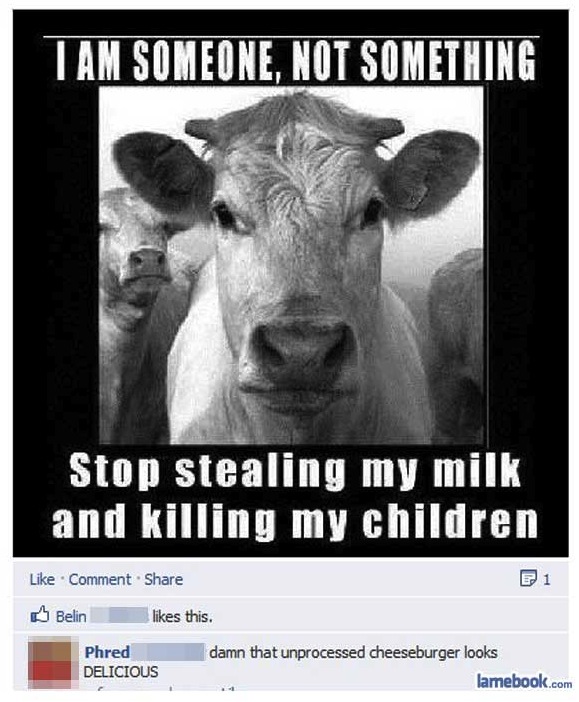579x702 pixels.
Task: Click the 'Stop stealing my milk' caption line
Action: 296,471
